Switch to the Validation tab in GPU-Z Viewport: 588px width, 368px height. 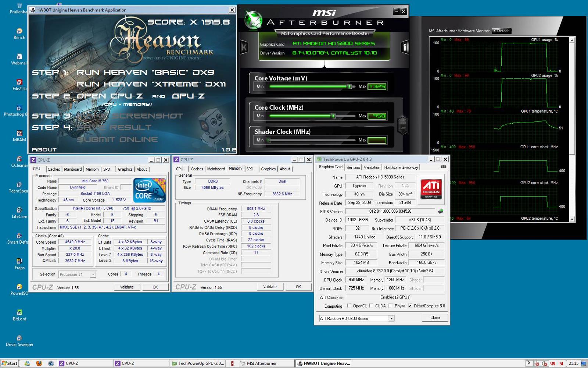[372, 167]
